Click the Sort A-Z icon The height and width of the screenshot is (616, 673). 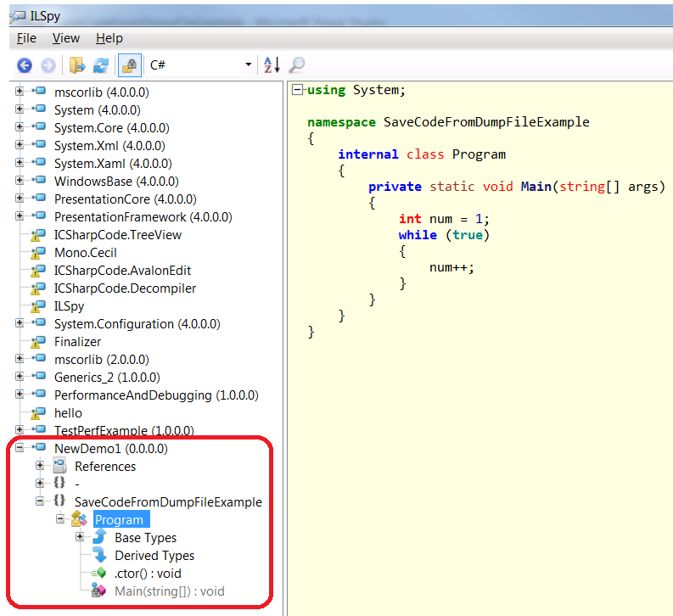(x=272, y=65)
